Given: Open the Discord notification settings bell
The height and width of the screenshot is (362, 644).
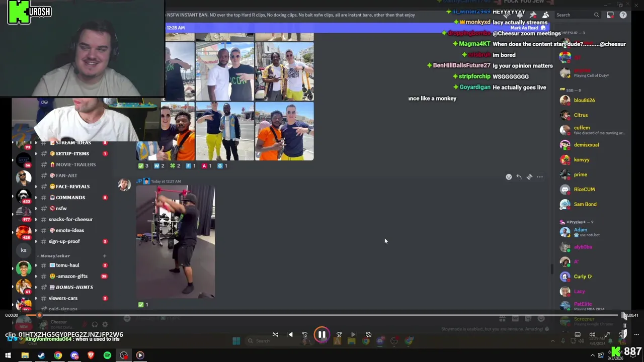Looking at the screenshot, I should [520, 15].
